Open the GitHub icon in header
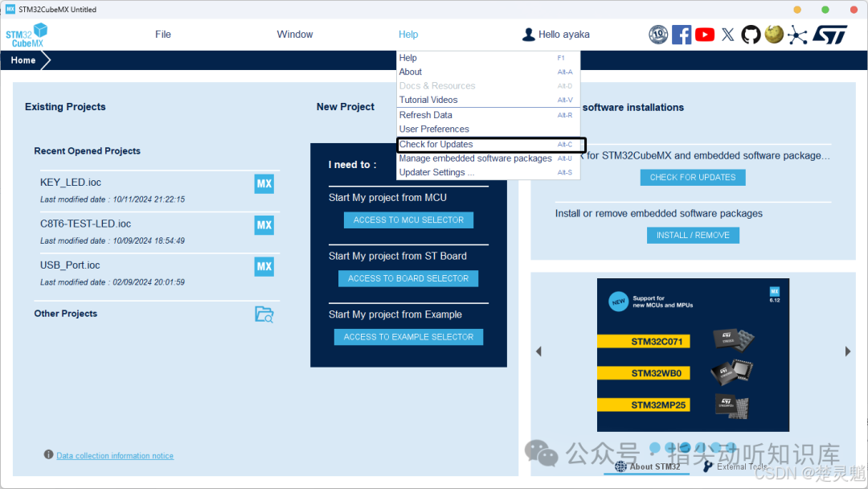 pyautogui.click(x=751, y=35)
